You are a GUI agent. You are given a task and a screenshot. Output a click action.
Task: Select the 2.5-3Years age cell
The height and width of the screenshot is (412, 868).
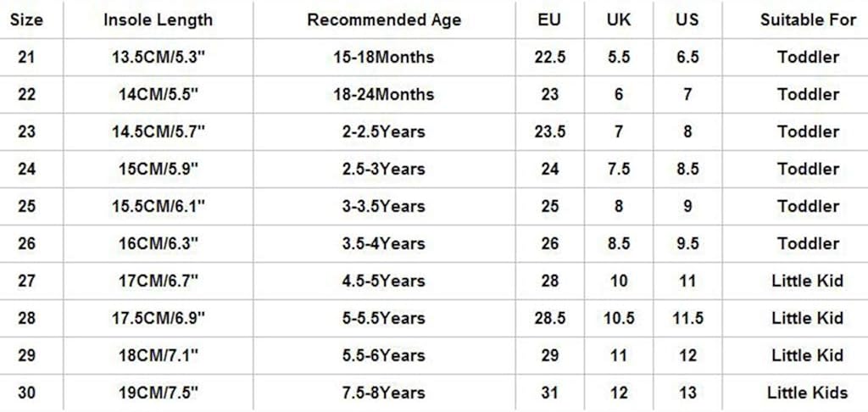point(384,169)
